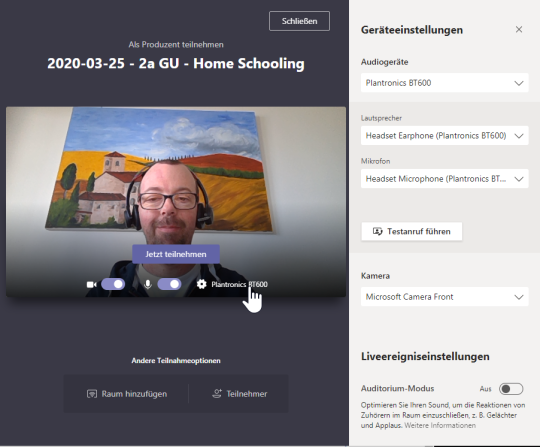This screenshot has width=540, height=447.
Task: Select the Raum hinzufügen option
Action: pyautogui.click(x=127, y=394)
